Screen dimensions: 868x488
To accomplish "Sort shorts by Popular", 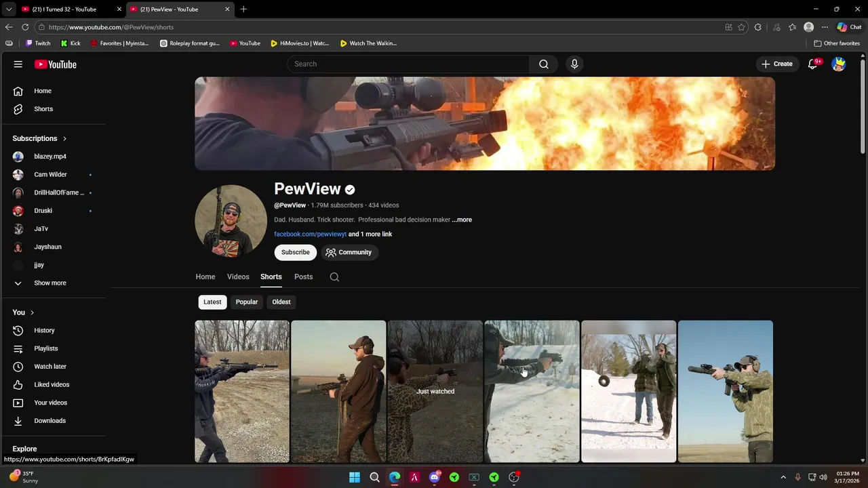I will (247, 302).
